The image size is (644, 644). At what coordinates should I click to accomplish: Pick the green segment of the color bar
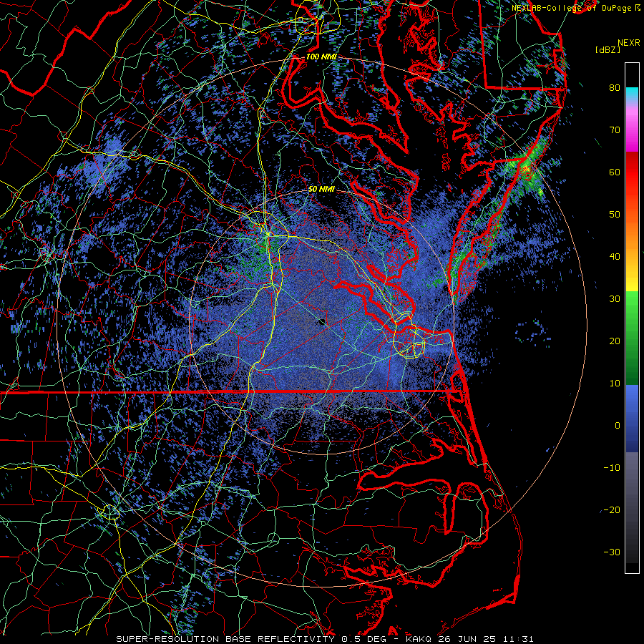click(x=632, y=338)
